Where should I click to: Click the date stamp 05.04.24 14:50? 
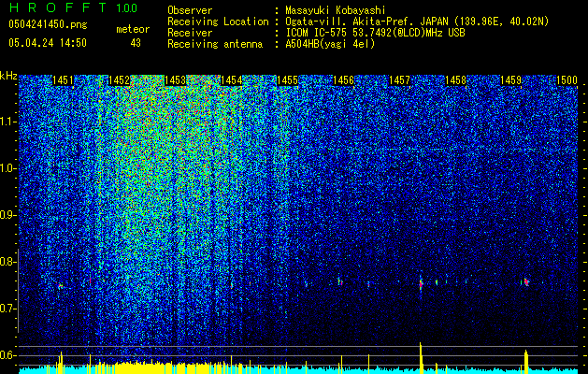48,43
